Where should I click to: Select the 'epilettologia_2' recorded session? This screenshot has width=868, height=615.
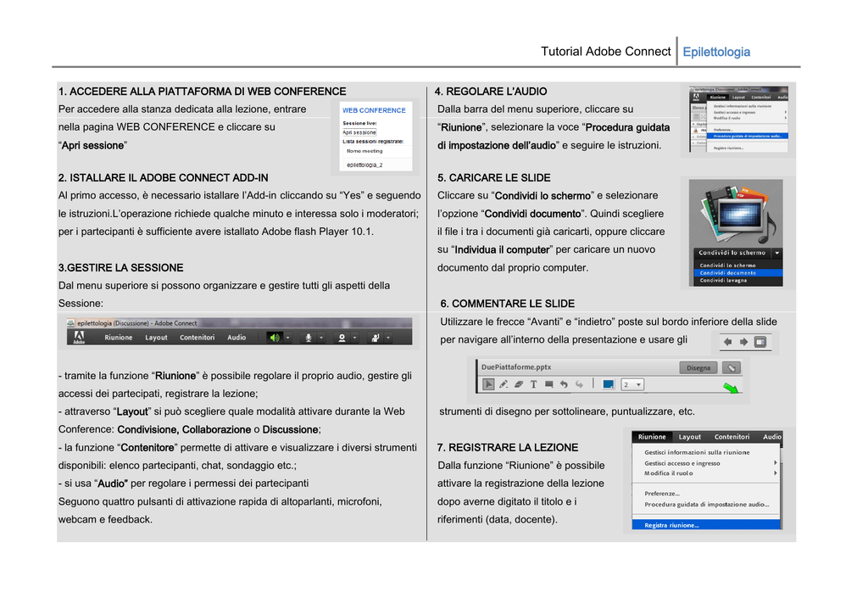[364, 165]
